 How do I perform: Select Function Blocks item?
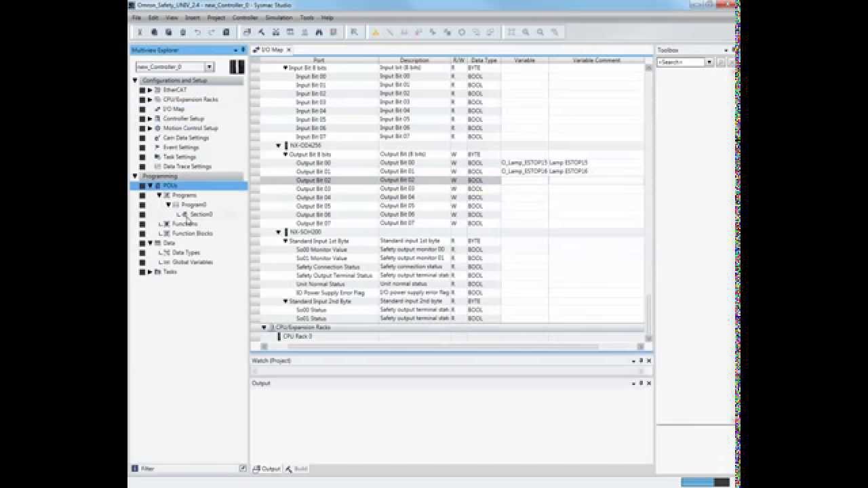(x=193, y=233)
